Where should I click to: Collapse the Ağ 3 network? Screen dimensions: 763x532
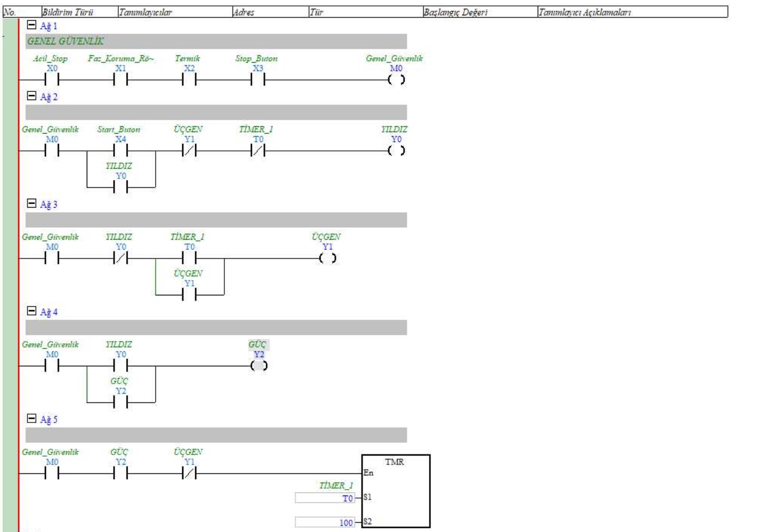coord(32,203)
